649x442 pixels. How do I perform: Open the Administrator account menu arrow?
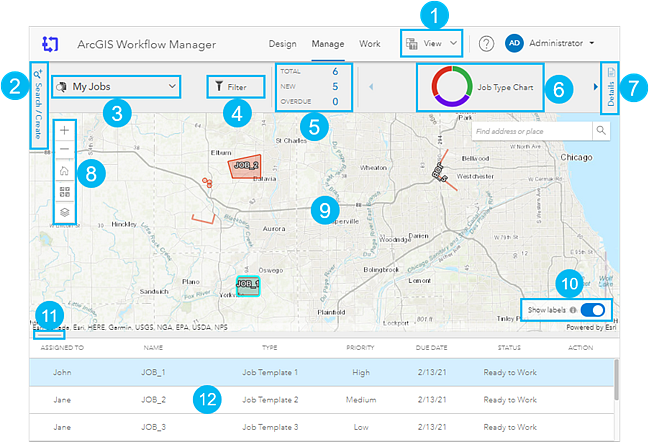click(x=592, y=43)
